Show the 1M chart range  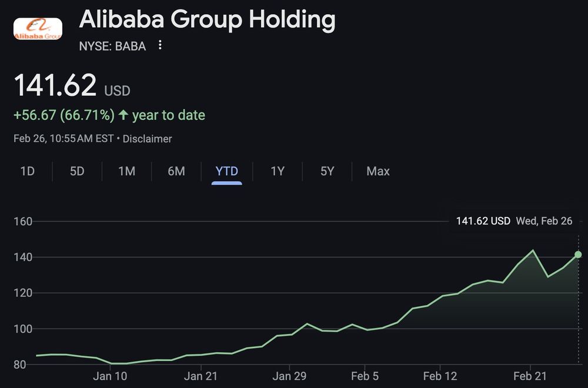pos(126,172)
